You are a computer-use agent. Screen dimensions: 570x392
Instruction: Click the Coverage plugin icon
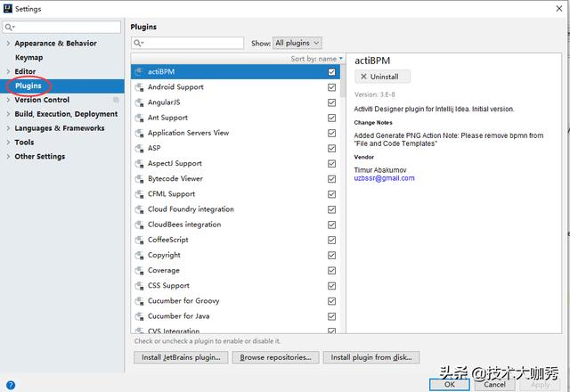pos(139,271)
